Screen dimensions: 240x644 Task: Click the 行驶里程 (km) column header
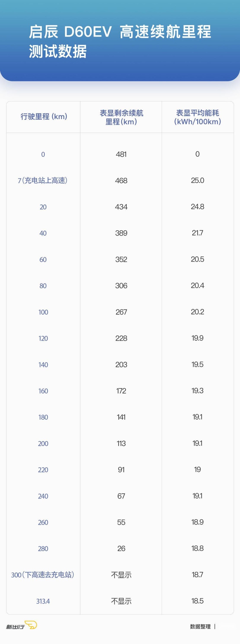point(44,116)
